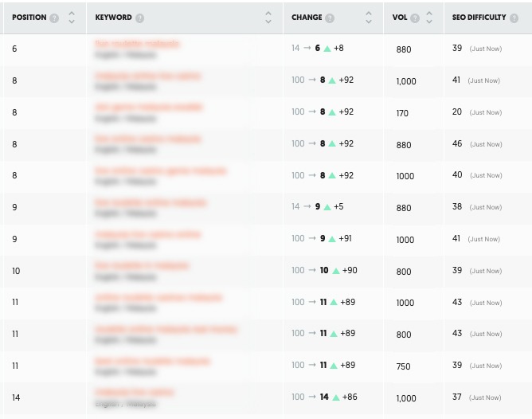Viewport: 532px width, 419px height.
Task: Select position value 6
Action: pos(14,49)
